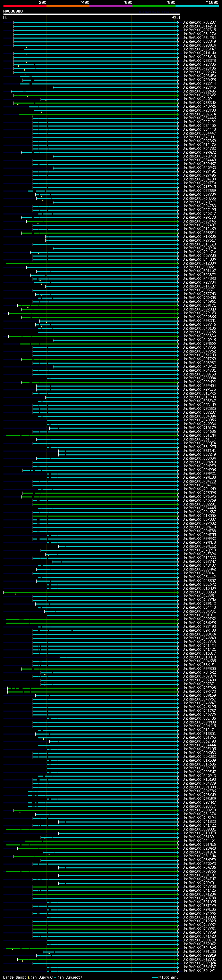Select label UniRef100_P15193
The height and width of the screenshot is (980, 222).
click(x=199, y=780)
